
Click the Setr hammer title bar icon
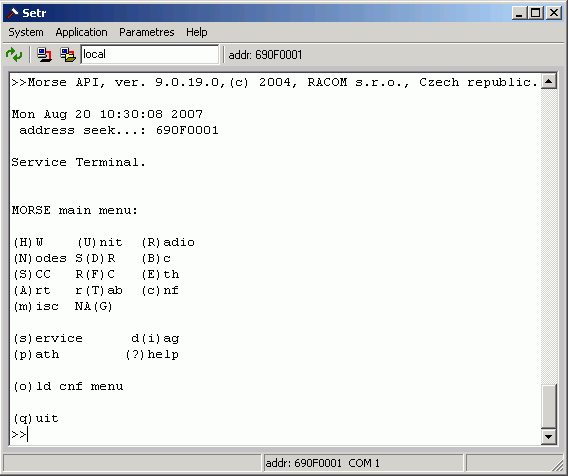pyautogui.click(x=12, y=13)
